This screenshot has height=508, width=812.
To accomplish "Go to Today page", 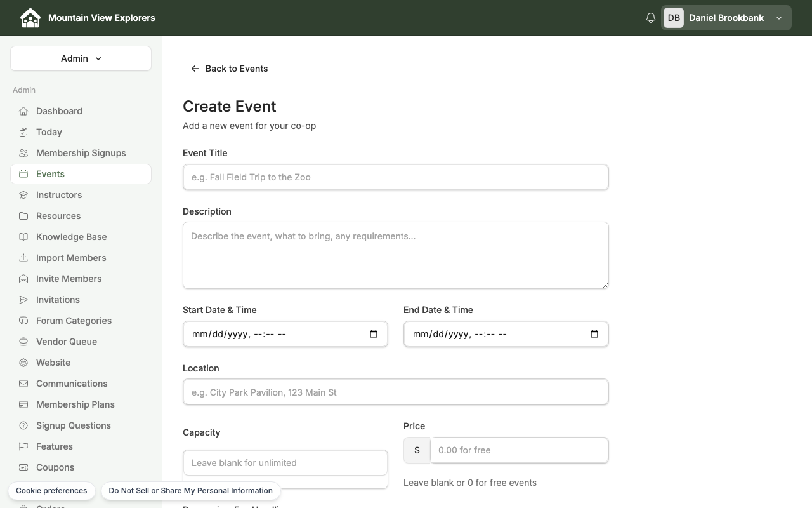I will pyautogui.click(x=81, y=132).
